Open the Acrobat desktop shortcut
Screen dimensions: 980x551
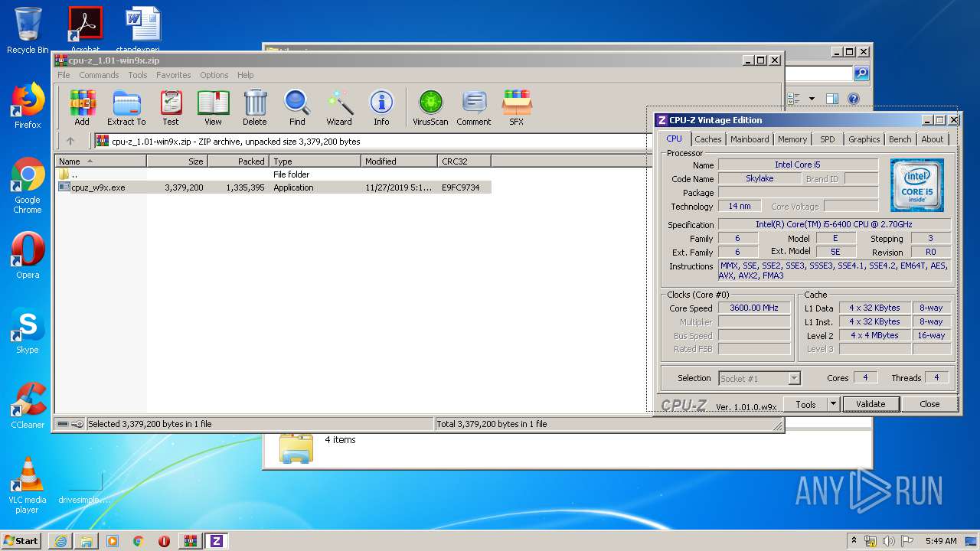coord(85,31)
